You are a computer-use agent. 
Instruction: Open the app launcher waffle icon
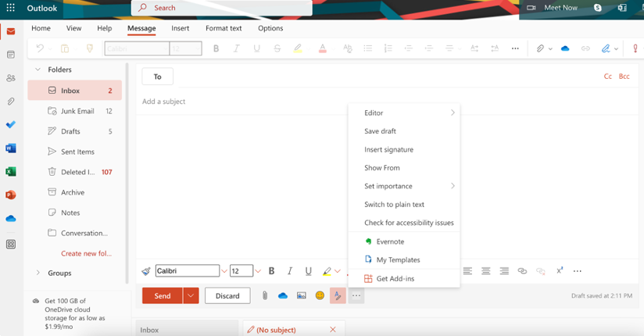[11, 8]
